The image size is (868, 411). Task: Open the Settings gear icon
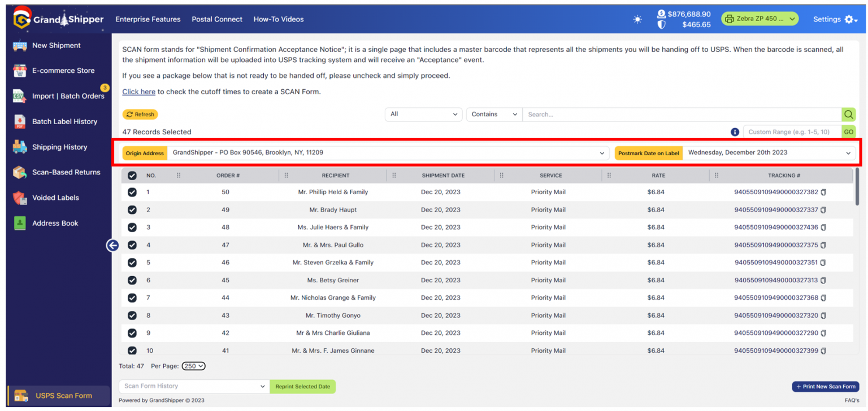[x=850, y=19]
